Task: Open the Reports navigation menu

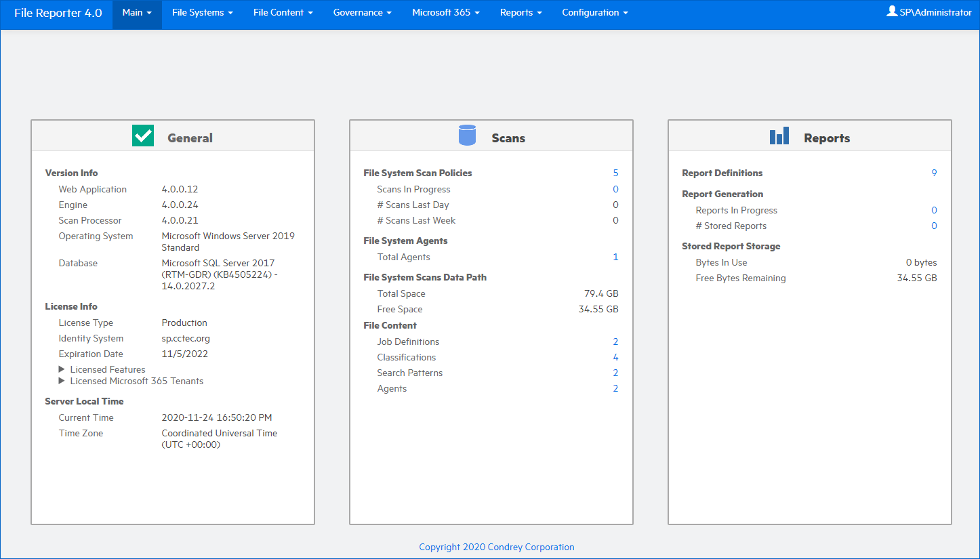Action: tap(520, 13)
